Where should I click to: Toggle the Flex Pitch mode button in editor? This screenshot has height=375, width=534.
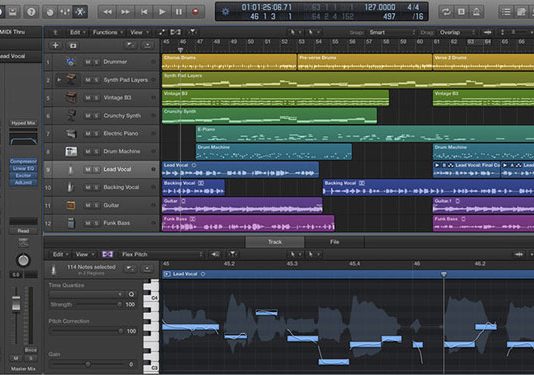click(108, 254)
